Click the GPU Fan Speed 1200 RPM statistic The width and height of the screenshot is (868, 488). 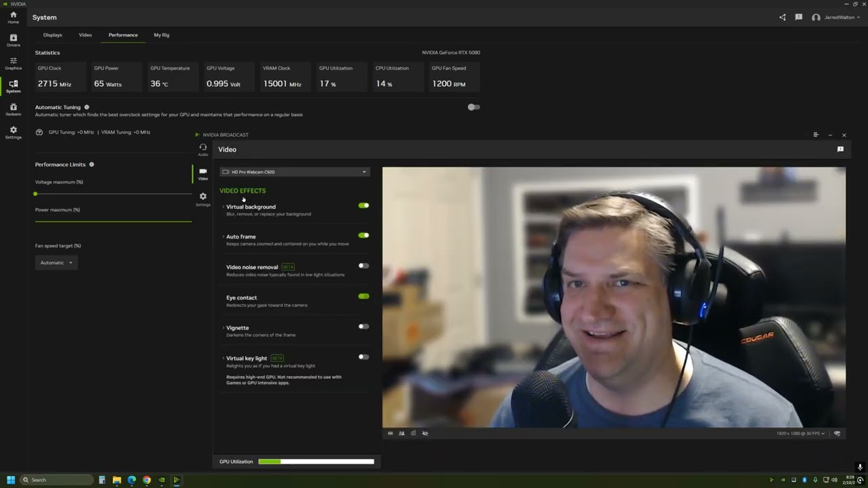(455, 77)
